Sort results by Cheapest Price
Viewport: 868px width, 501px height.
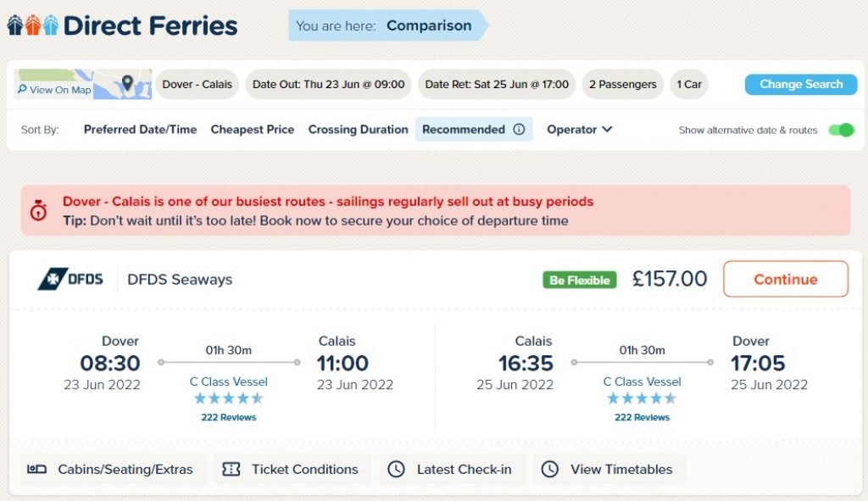(x=253, y=129)
